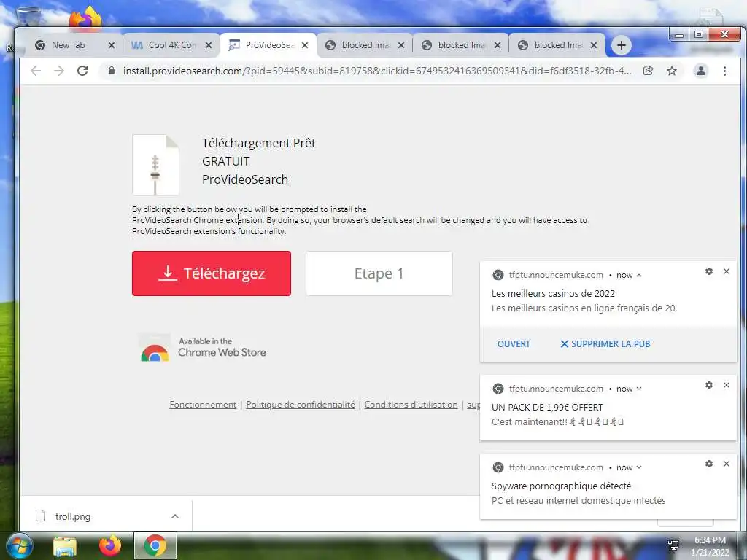Close the first blocked Image tab

(x=401, y=45)
